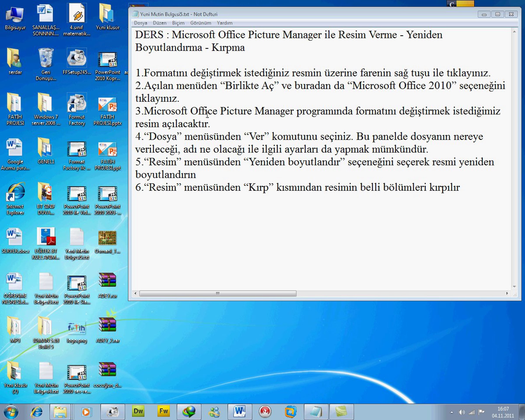
Task: Select the SANALLAŞ... Word document on desktop
Action: (x=45, y=20)
